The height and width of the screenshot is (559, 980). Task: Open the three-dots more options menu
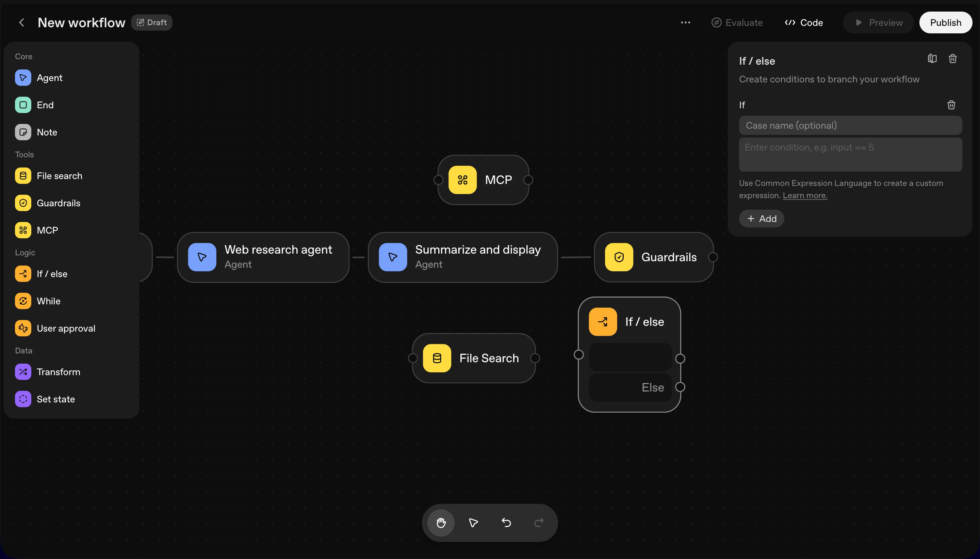685,23
